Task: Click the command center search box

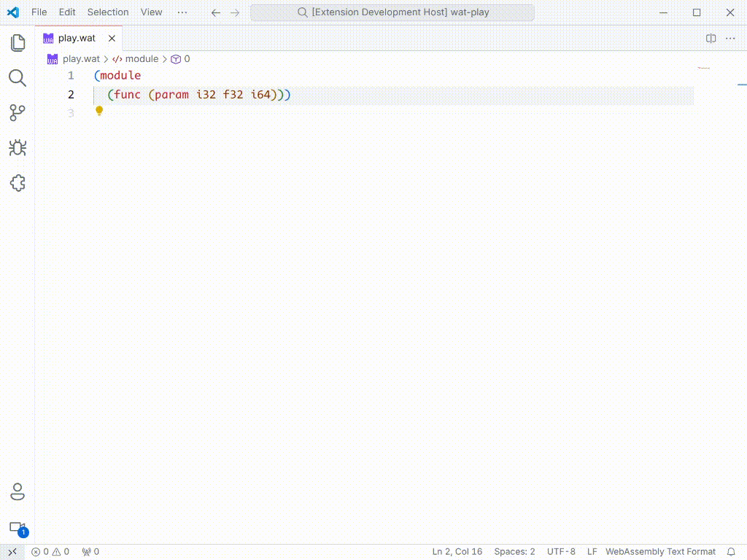Action: (x=392, y=12)
